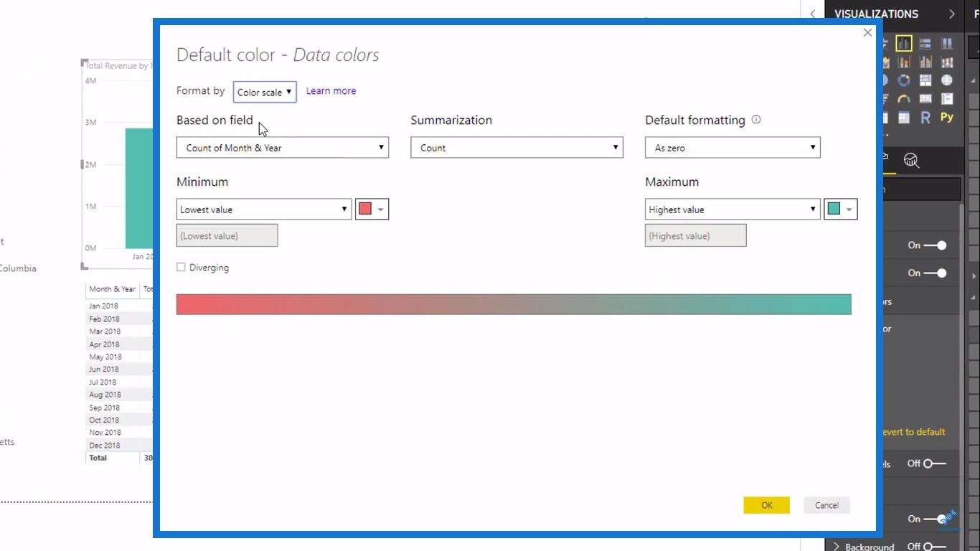Open the arrow beside the teal Maximum swatch
Viewport: 980px width, 551px height.
pyautogui.click(x=849, y=209)
